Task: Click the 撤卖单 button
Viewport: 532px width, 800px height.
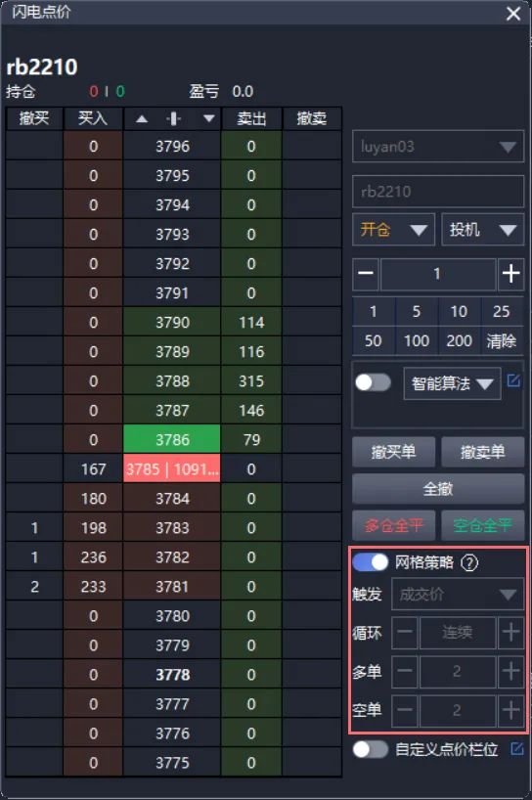Action: click(x=482, y=452)
